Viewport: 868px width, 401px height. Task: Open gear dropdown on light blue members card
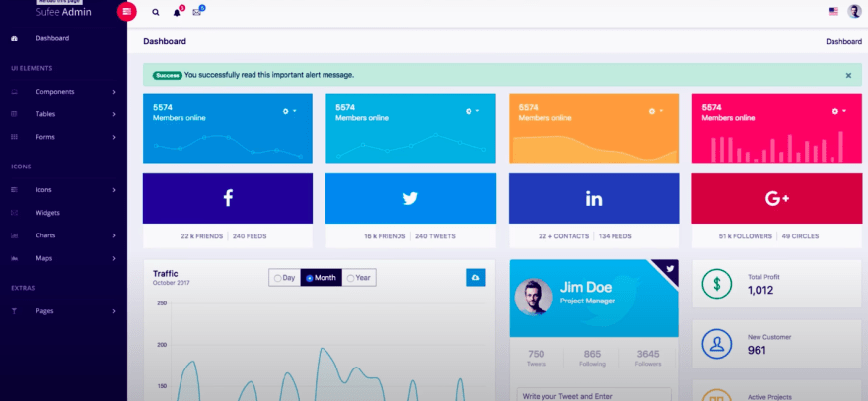[472, 111]
